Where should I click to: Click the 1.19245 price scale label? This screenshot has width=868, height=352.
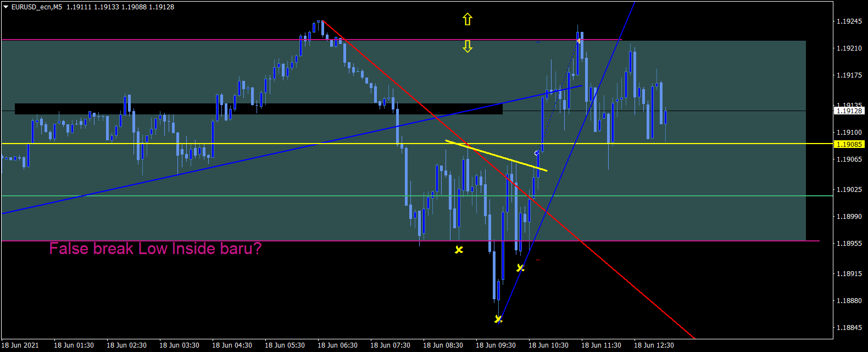tap(849, 21)
